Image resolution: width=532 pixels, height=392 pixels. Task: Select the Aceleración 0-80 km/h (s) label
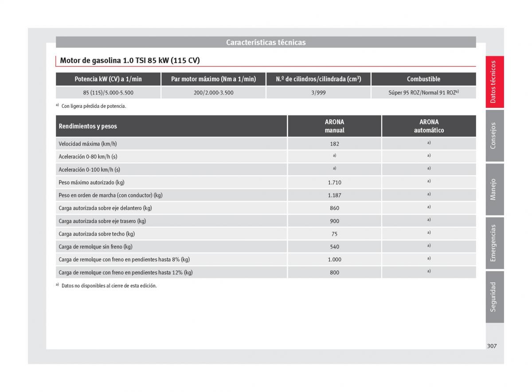pyautogui.click(x=88, y=157)
